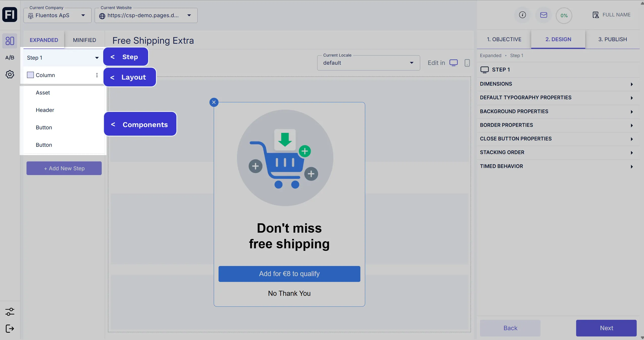The height and width of the screenshot is (340, 644).
Task: Switch editing to mobile view
Action: pos(467,63)
